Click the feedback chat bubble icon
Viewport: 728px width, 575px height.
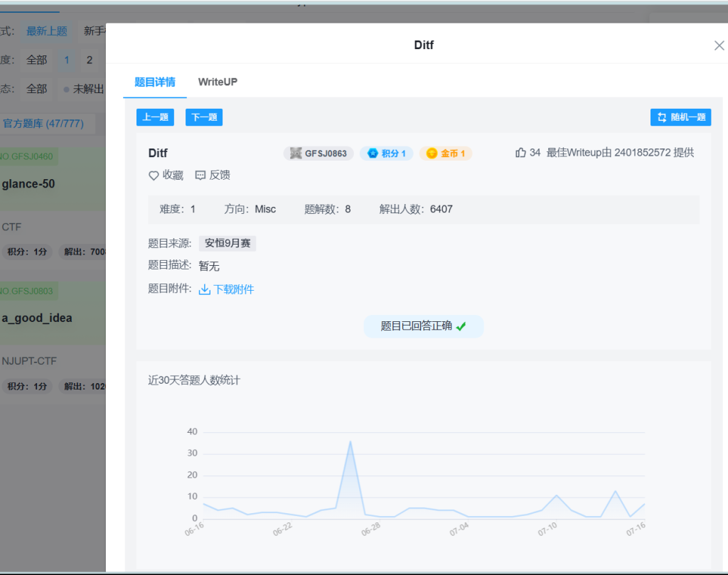[x=200, y=176]
